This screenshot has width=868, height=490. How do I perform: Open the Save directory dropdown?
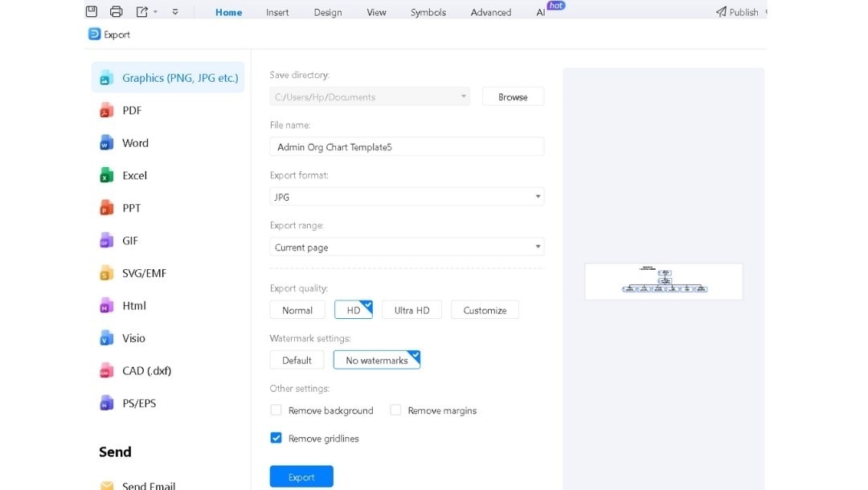(463, 96)
